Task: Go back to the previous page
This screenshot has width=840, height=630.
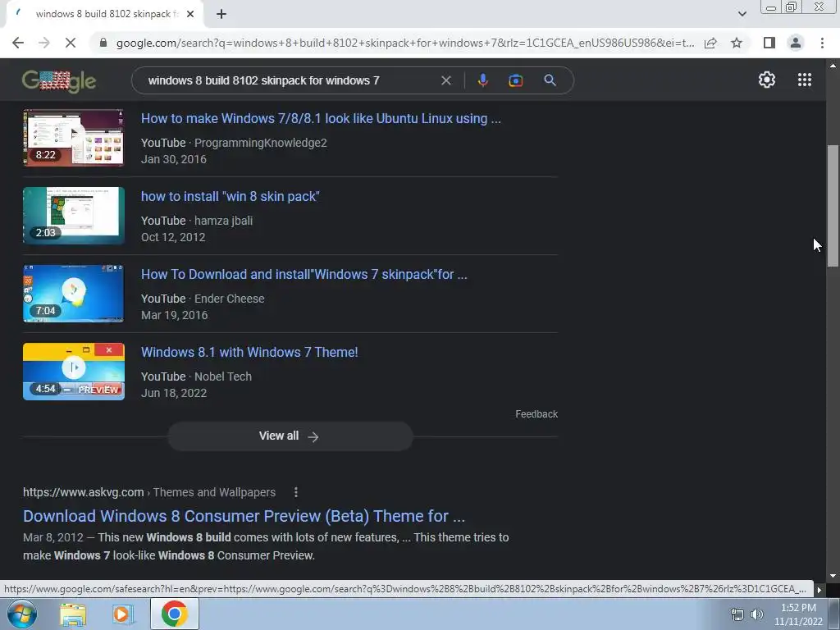Action: click(x=18, y=43)
